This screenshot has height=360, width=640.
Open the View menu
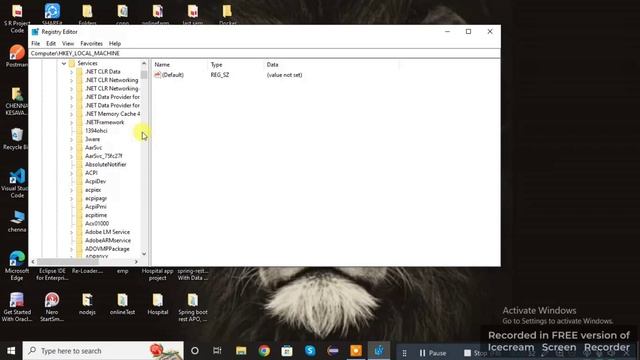coord(68,43)
